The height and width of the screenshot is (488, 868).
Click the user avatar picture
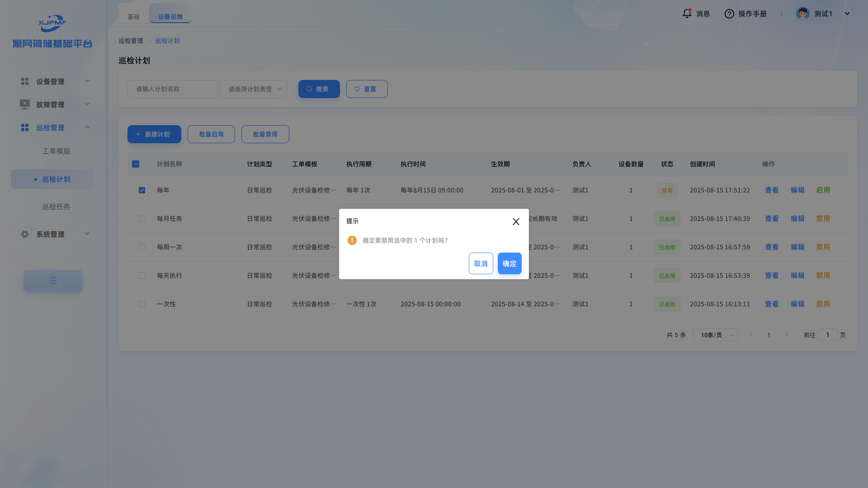tap(803, 14)
